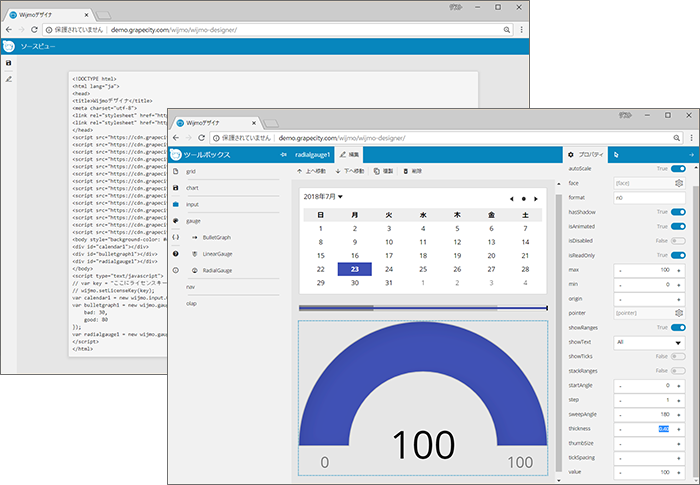Toggle the hasShadow switch

pos(679,212)
